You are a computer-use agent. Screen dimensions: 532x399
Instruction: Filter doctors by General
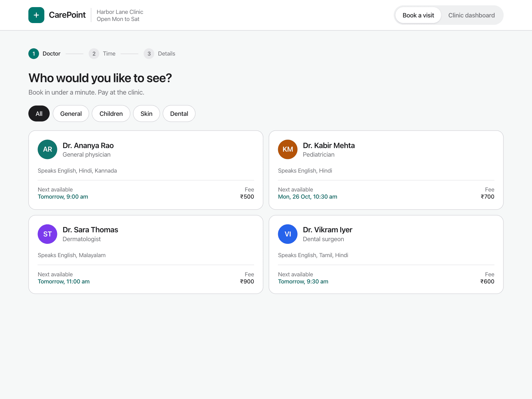pyautogui.click(x=71, y=113)
